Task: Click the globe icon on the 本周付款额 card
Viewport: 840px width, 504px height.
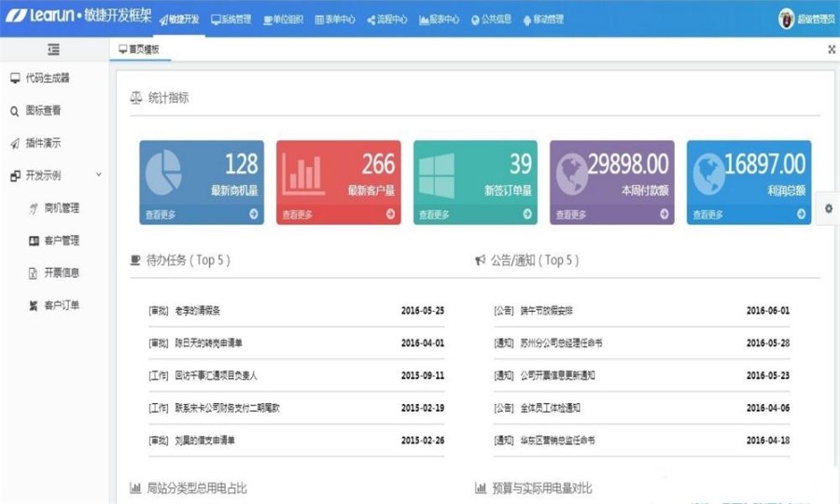Action: pos(571,175)
